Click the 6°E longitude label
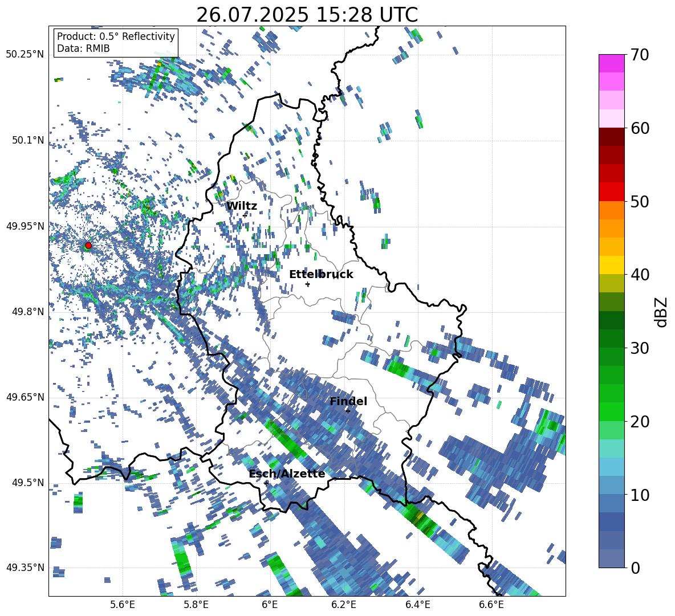 coord(270,605)
